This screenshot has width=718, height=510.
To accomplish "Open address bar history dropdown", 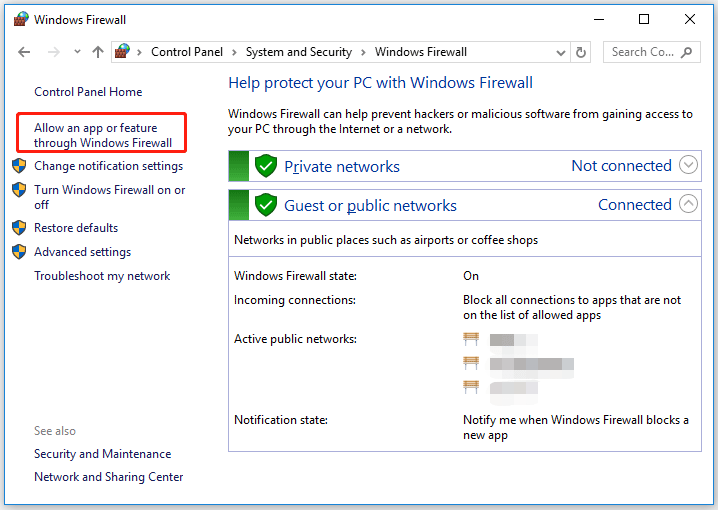I will [x=560, y=53].
